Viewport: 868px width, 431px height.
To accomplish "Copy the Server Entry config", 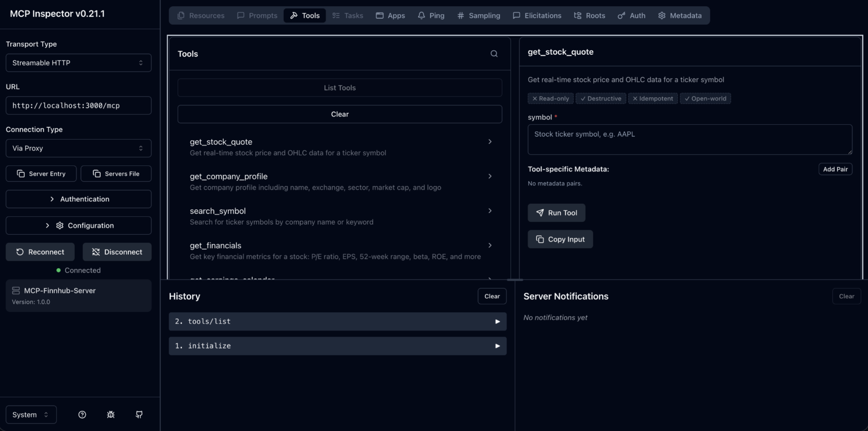I will [x=41, y=174].
